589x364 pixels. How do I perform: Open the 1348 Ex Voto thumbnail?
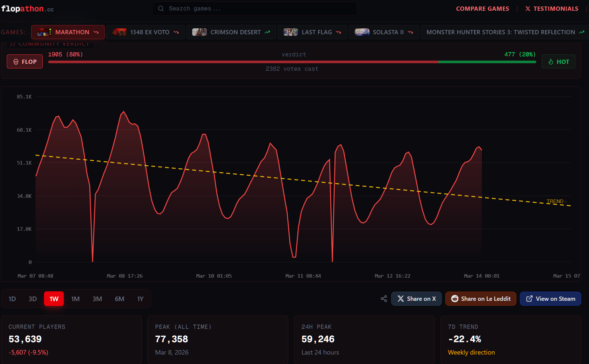coord(119,32)
